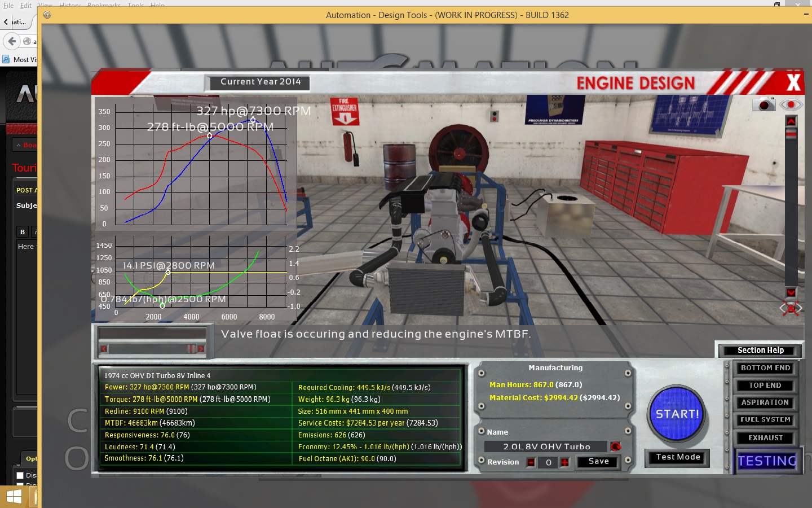Click the Loudness 71.4 row
Viewport: 812px width, 508px height.
[x=196, y=447]
